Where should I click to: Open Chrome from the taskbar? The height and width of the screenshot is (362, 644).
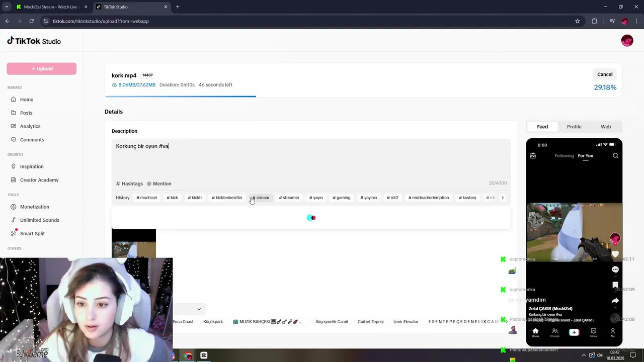[188, 355]
